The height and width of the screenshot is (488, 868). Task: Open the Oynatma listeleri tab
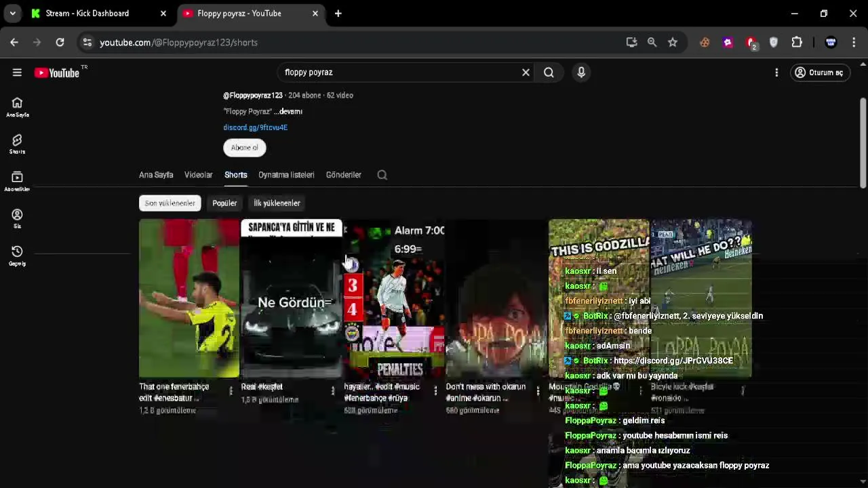coord(286,175)
